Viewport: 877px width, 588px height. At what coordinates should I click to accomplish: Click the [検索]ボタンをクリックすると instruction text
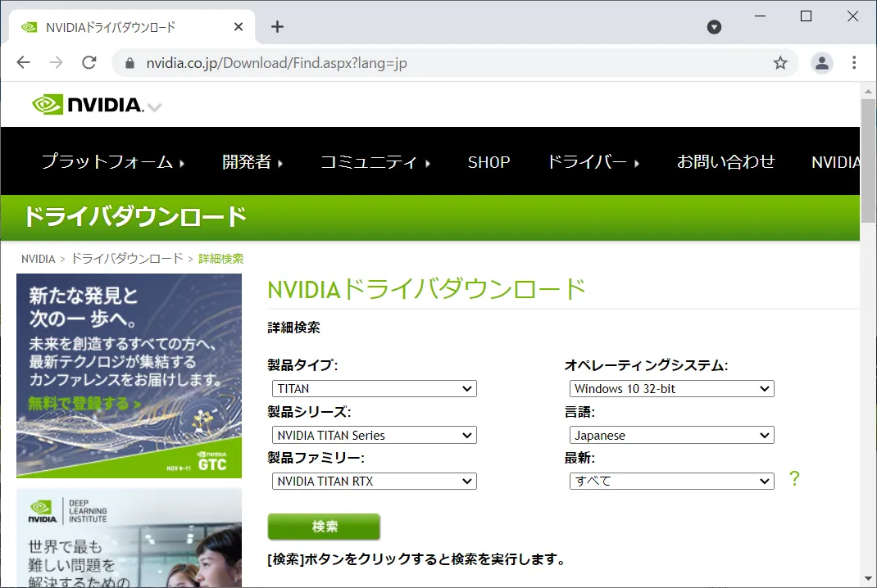[416, 559]
